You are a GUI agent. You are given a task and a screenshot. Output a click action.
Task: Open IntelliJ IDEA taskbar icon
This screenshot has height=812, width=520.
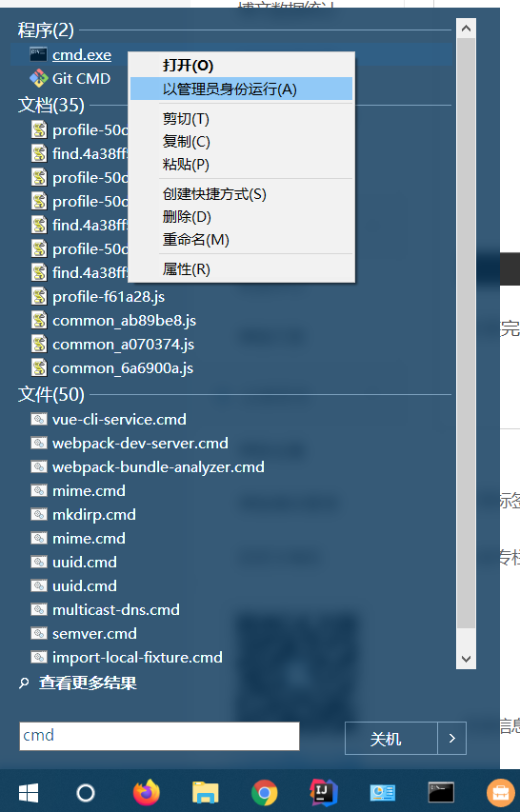[x=323, y=792]
